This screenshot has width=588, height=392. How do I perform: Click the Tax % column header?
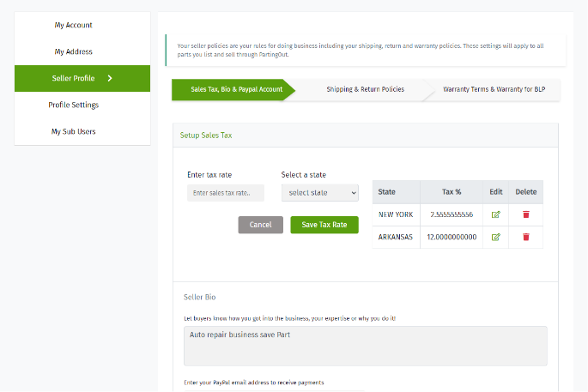click(x=452, y=191)
